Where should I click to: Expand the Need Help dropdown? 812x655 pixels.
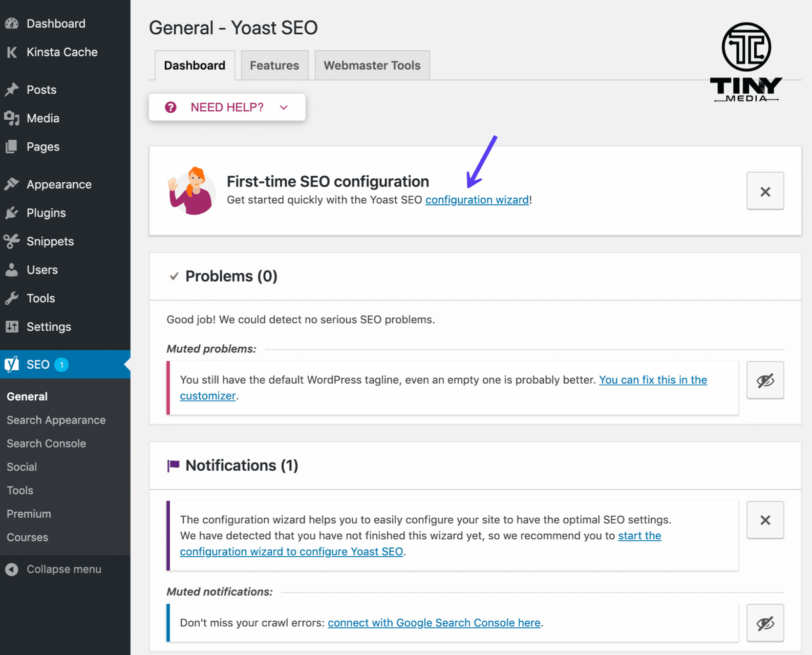(227, 108)
